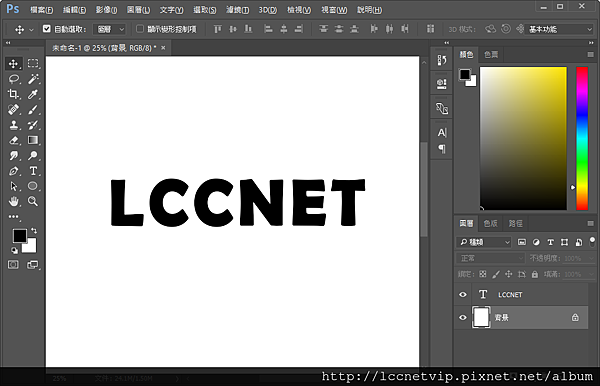Toggle shape layer filter

(x=564, y=242)
